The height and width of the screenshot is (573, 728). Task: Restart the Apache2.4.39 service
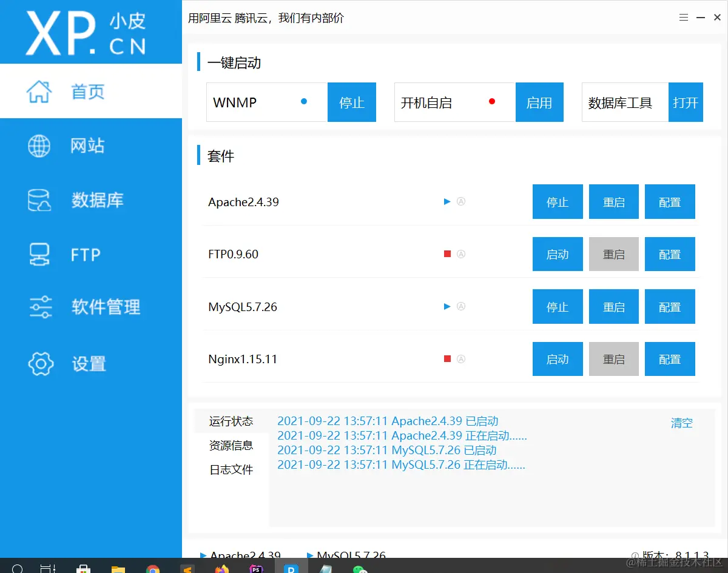click(x=614, y=202)
